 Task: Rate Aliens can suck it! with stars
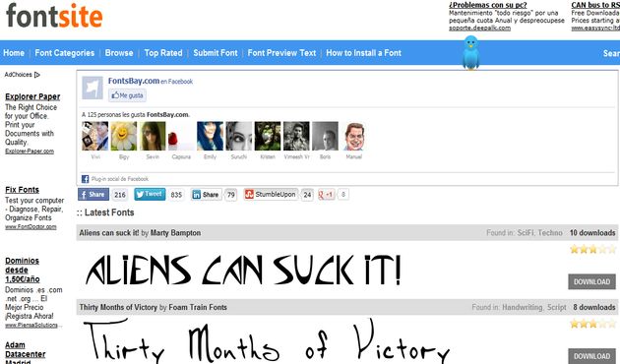(x=592, y=249)
